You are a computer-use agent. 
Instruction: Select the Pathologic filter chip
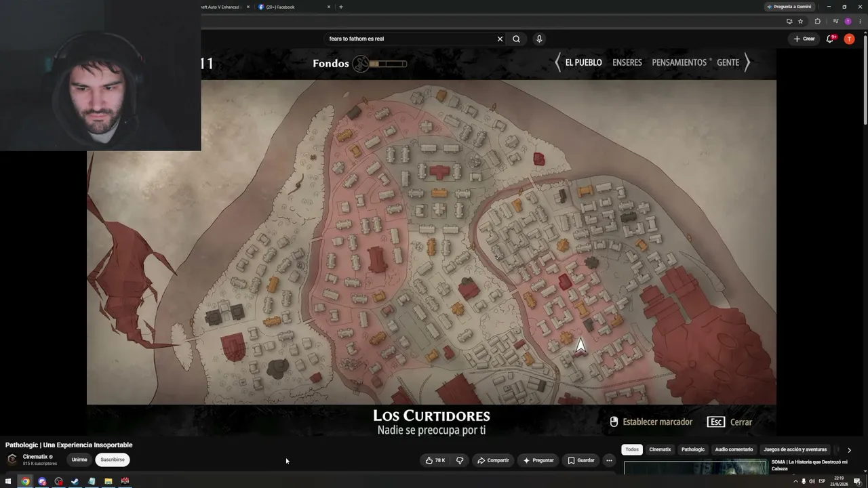coord(693,449)
